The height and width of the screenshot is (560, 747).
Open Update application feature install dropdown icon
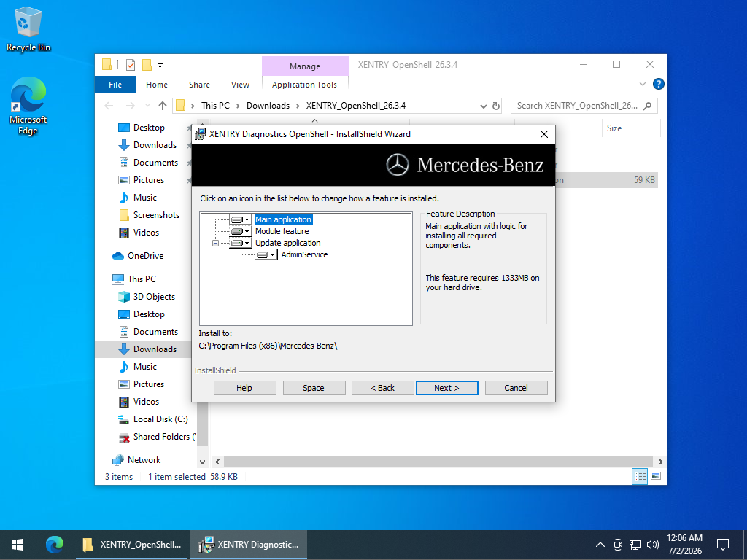(x=241, y=243)
